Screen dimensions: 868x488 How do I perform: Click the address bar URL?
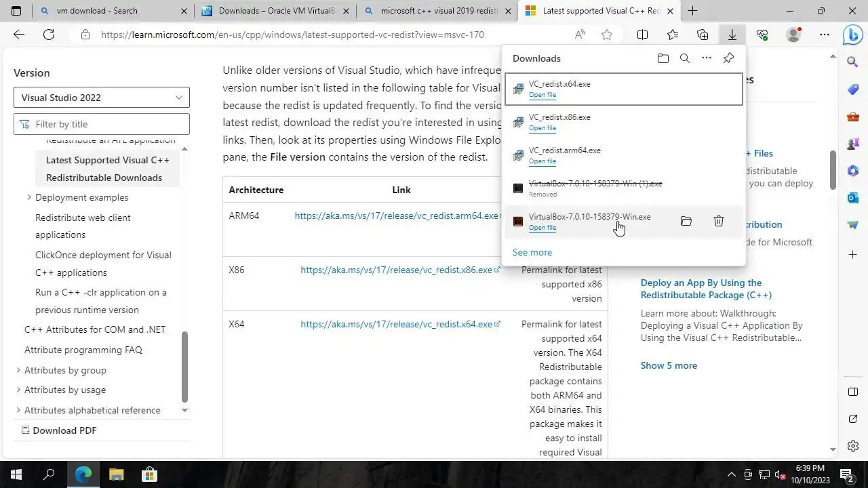coord(292,35)
